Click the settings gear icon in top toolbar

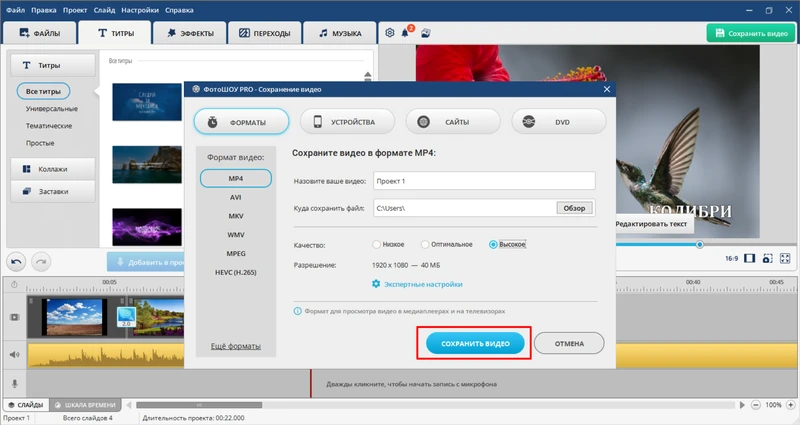tap(390, 33)
